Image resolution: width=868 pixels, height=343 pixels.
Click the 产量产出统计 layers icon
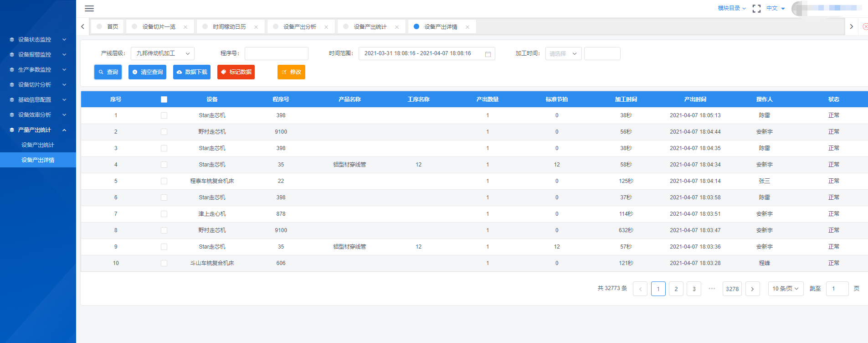12,130
